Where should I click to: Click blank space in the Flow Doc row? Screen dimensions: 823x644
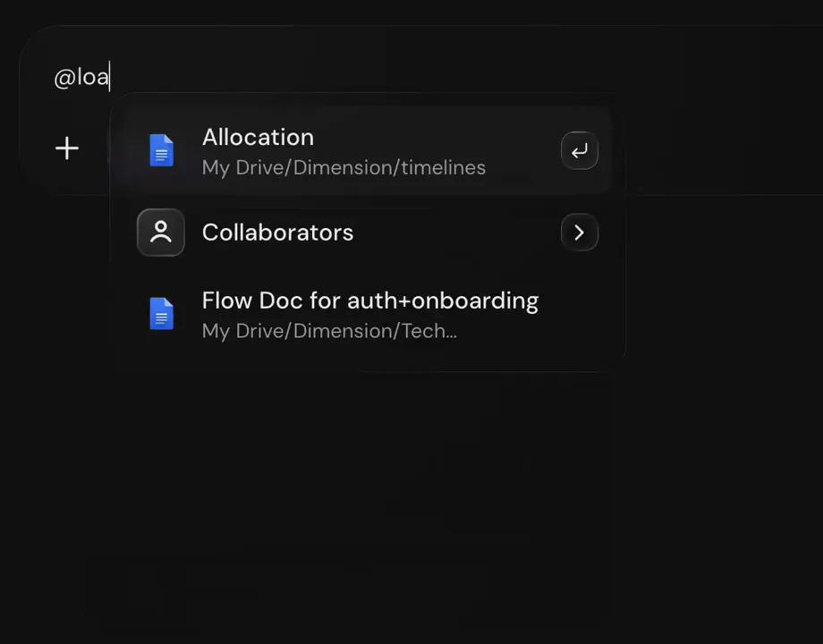[x=577, y=314]
